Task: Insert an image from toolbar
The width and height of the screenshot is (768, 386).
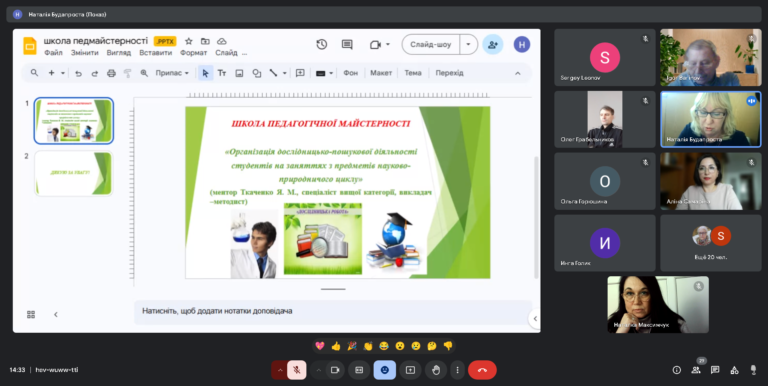Action: pyautogui.click(x=239, y=73)
